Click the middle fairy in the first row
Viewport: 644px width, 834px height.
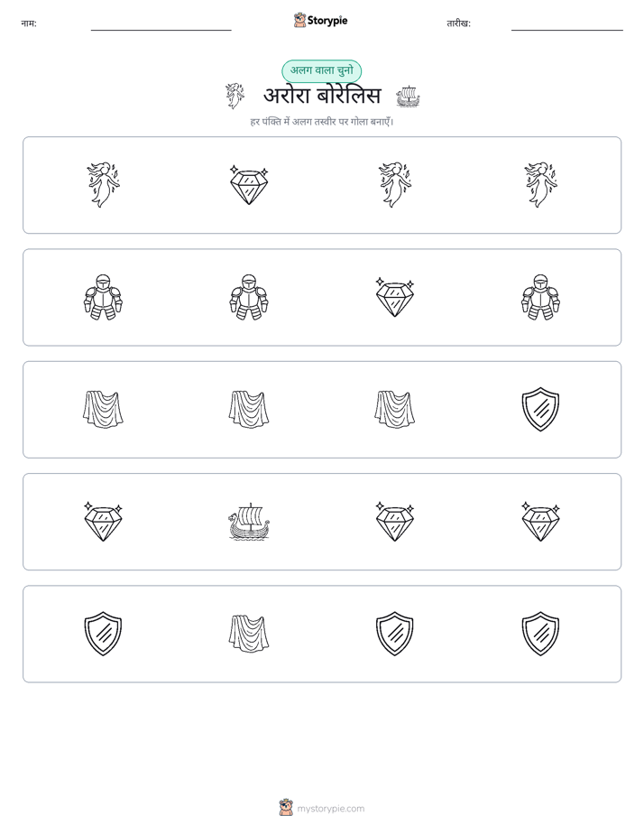pos(395,184)
